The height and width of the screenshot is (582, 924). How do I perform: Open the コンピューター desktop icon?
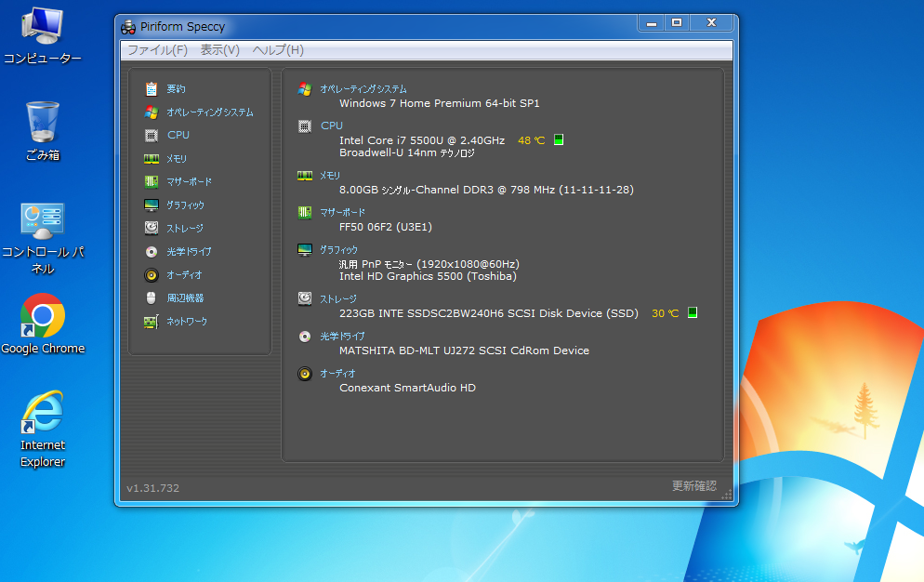pos(43,35)
